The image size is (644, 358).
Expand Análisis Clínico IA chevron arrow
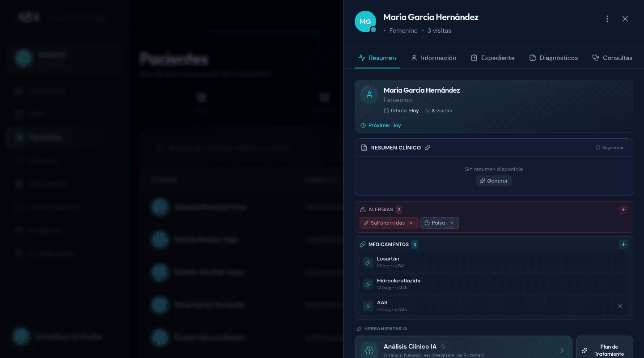point(562,350)
